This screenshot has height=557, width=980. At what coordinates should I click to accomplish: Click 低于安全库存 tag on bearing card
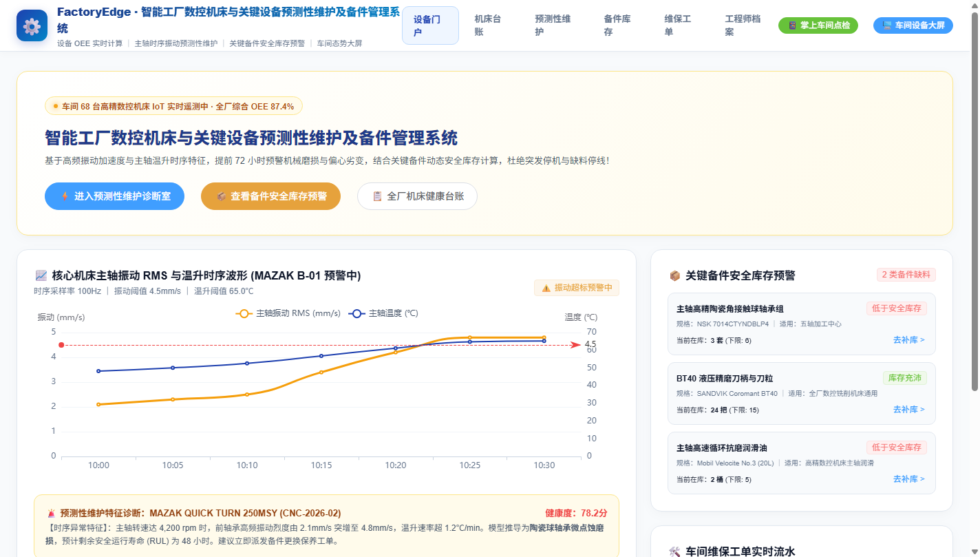point(896,308)
